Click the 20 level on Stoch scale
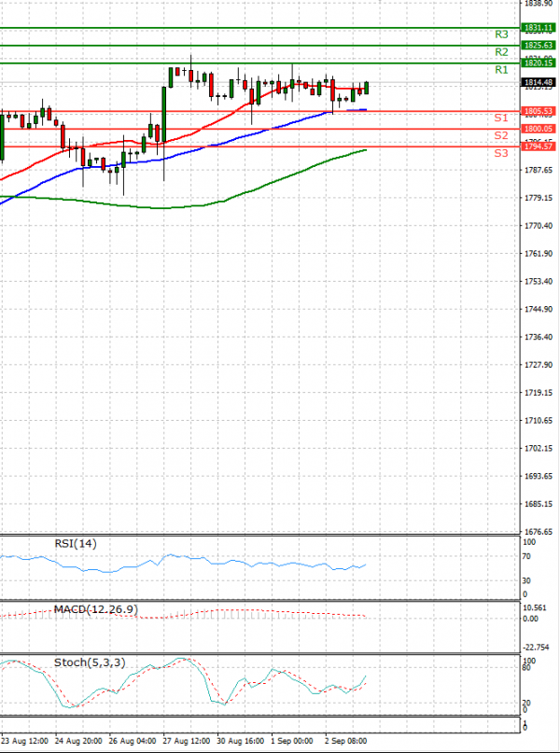 (526, 703)
